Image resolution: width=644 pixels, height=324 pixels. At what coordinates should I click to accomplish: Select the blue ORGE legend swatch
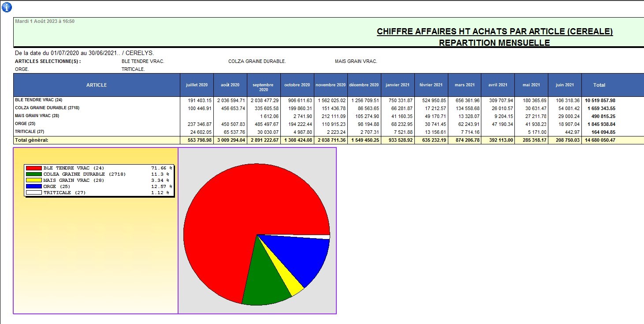pyautogui.click(x=34, y=187)
